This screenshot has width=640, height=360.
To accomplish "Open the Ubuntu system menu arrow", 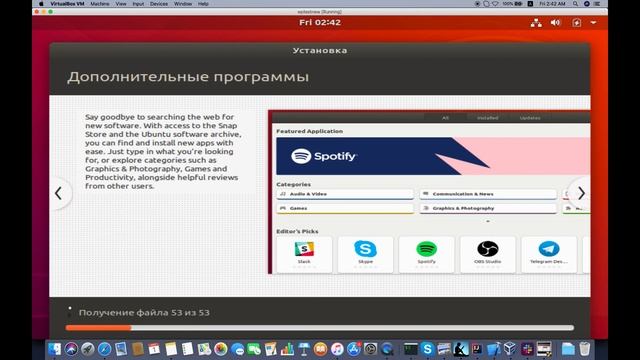I will coord(593,23).
